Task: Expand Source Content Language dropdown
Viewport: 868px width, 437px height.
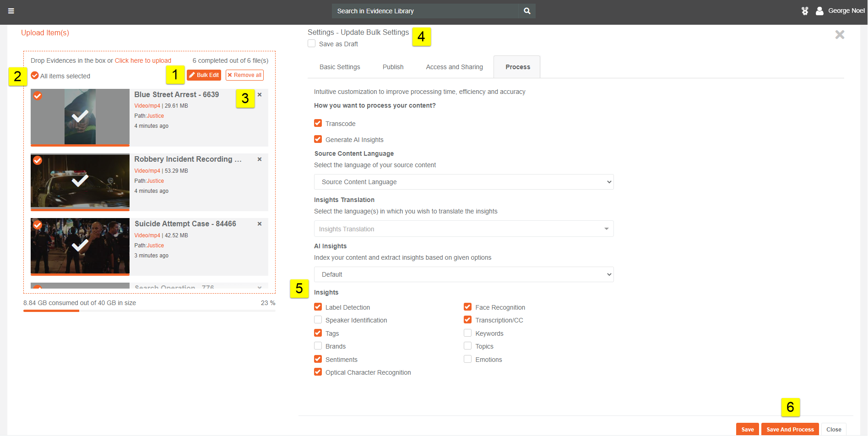Action: [463, 182]
